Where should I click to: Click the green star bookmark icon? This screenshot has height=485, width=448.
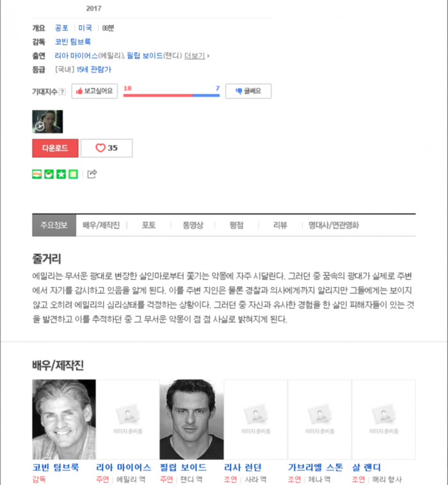(x=61, y=174)
